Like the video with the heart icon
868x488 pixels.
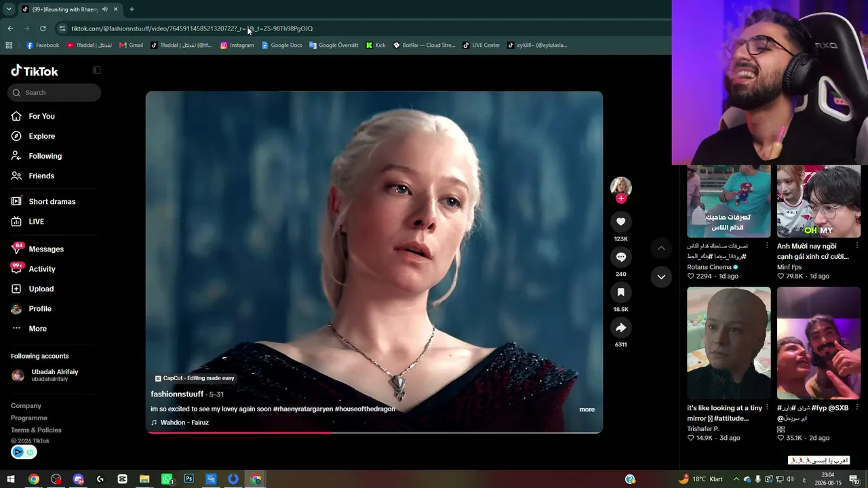tap(620, 222)
